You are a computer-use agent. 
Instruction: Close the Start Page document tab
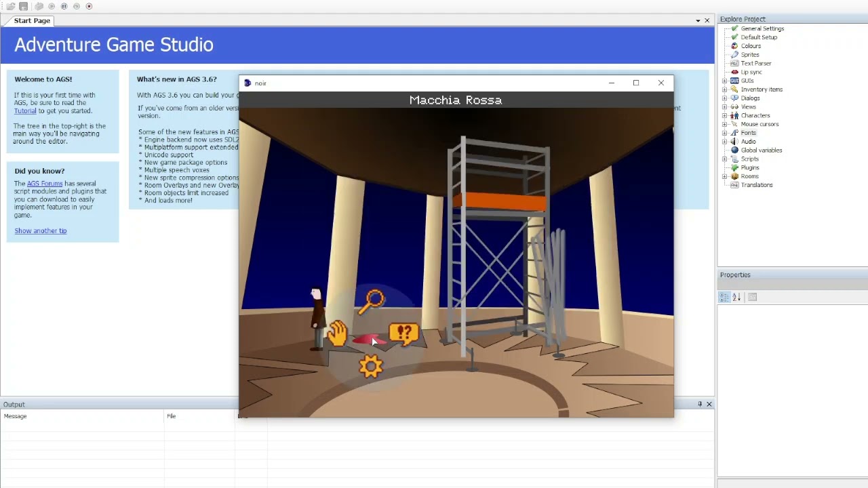click(707, 21)
